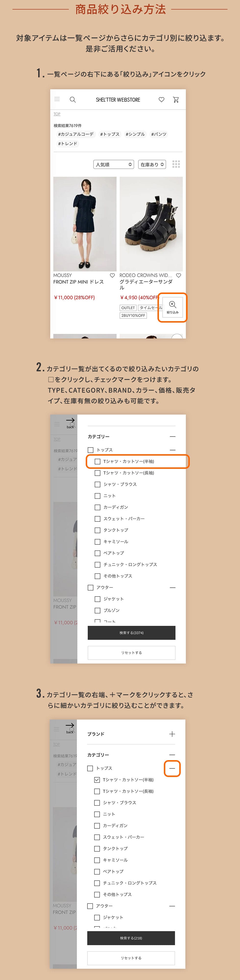Check the highlighted Tシャツ・カットソー(半袖) checkbox

click(97, 462)
